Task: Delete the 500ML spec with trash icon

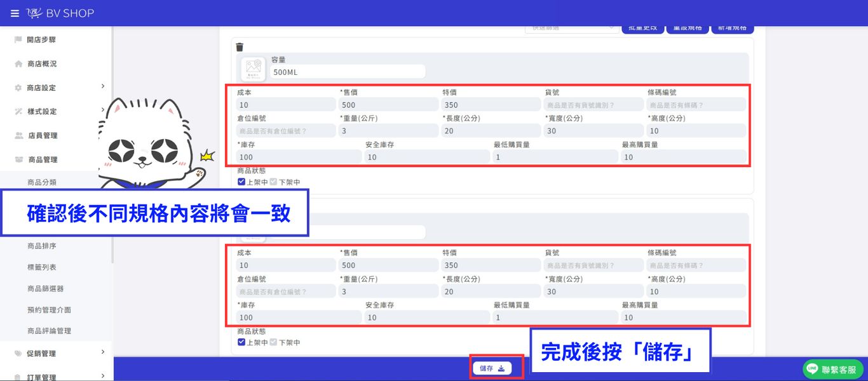Action: click(240, 47)
